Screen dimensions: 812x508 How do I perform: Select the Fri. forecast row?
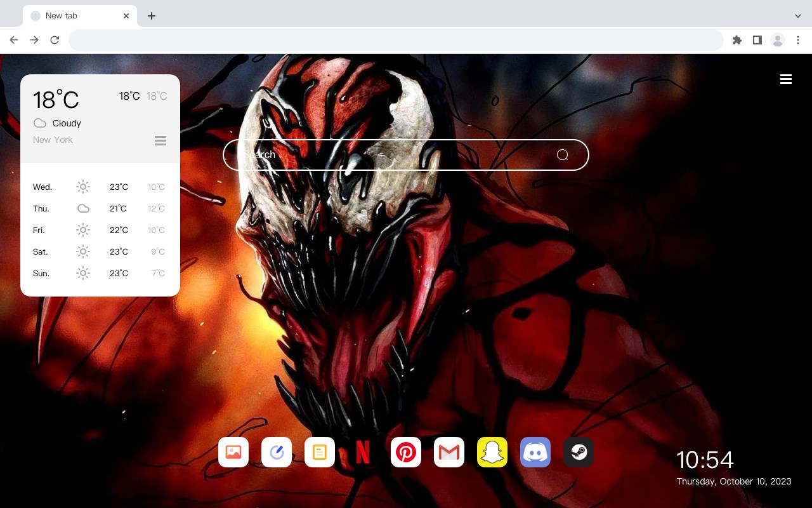tap(100, 230)
